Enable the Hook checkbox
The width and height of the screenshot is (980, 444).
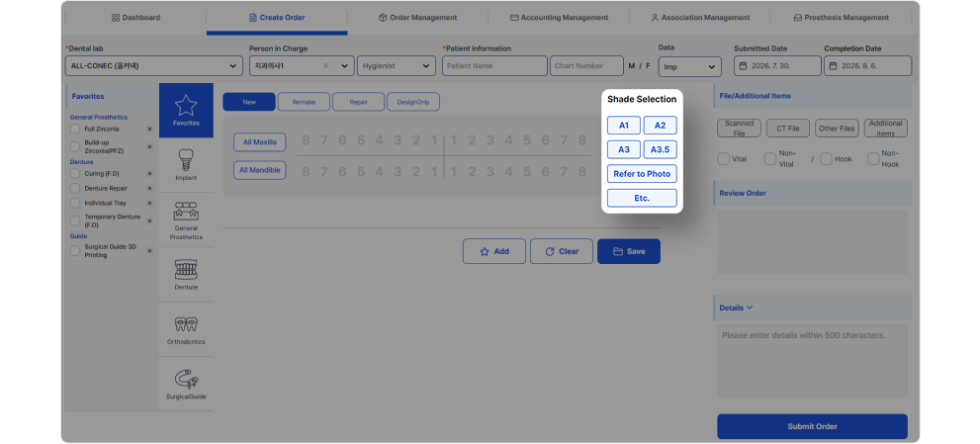[x=826, y=159]
